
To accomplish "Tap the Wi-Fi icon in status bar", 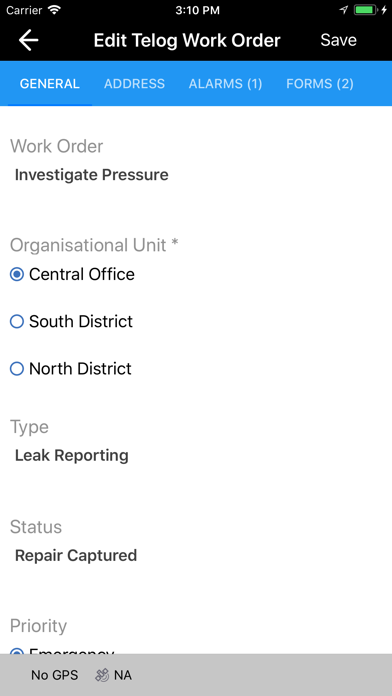I will (x=55, y=10).
